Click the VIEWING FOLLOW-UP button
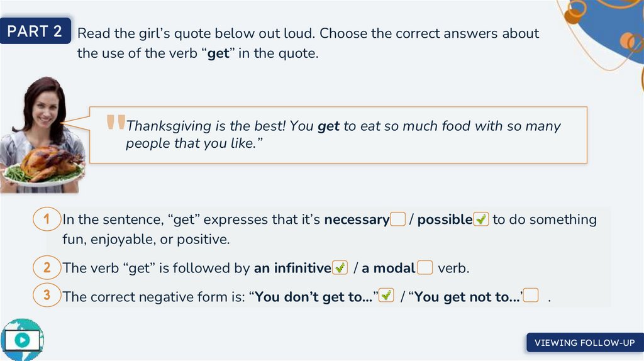The height and width of the screenshot is (361, 644). 584,343
